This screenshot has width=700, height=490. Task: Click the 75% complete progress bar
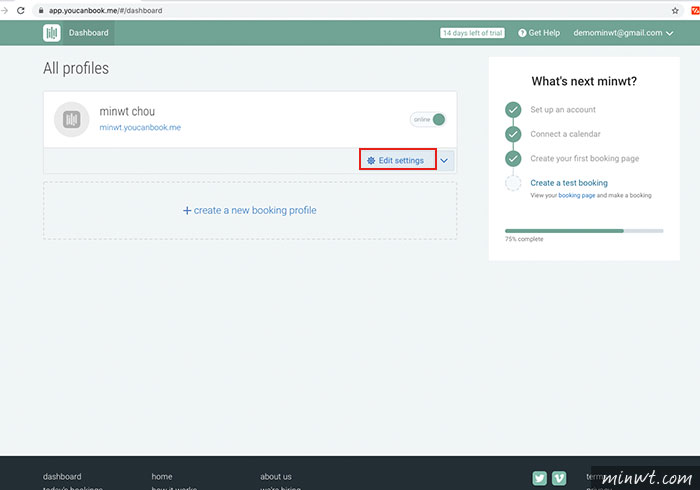[x=584, y=231]
